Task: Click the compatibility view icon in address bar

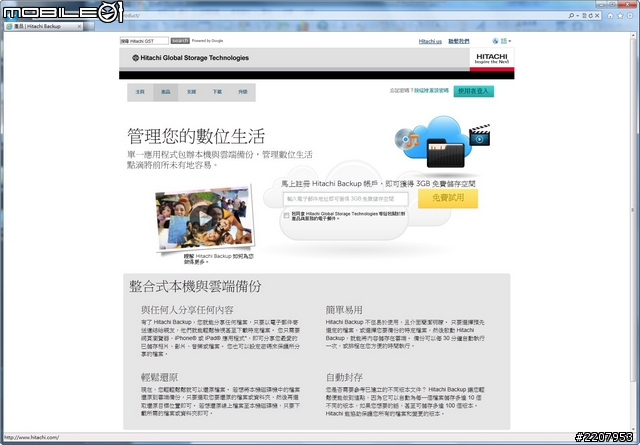Action: click(584, 16)
